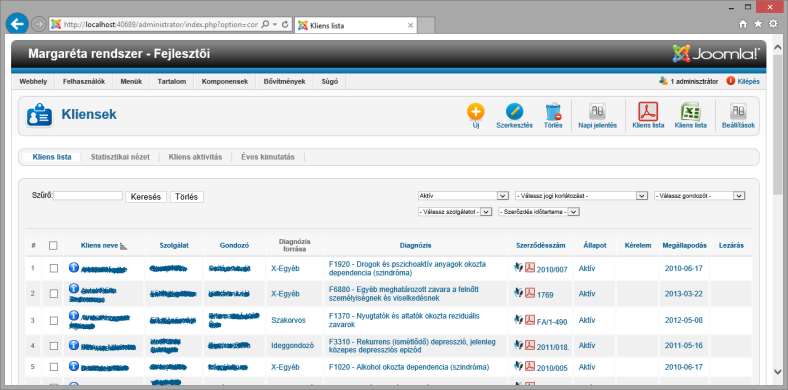Image resolution: width=788 pixels, height=390 pixels.
Task: Open the Felhasználók menu
Action: click(84, 81)
